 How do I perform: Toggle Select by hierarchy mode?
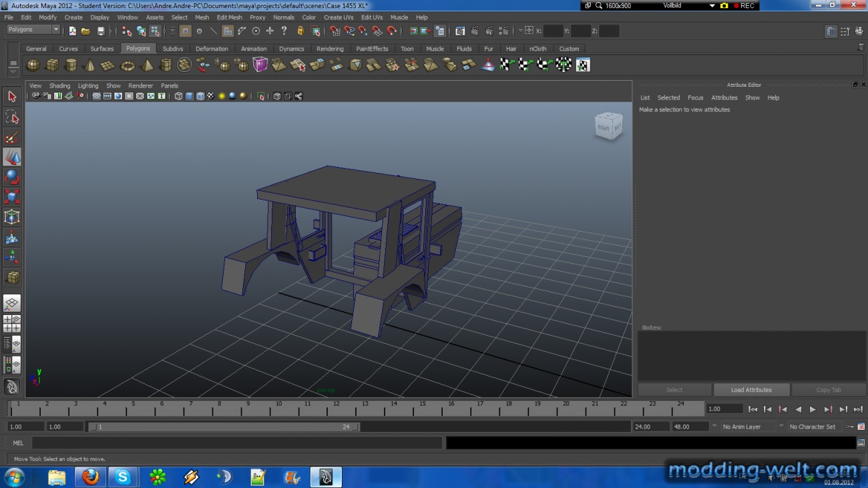click(x=127, y=31)
